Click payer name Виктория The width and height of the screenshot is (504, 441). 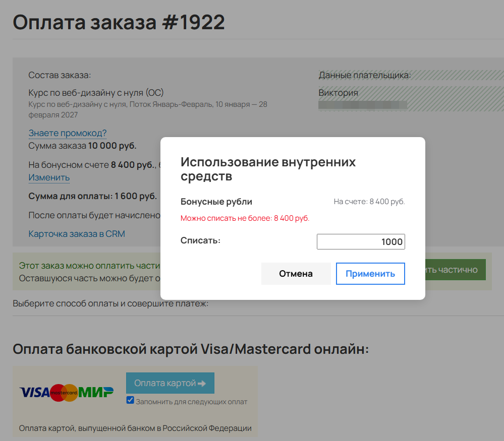(338, 93)
